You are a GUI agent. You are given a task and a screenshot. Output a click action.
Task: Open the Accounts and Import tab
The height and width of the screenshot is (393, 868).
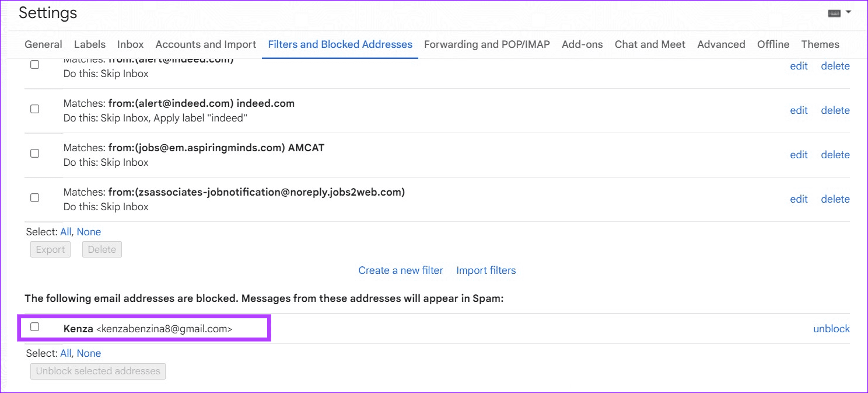(205, 44)
